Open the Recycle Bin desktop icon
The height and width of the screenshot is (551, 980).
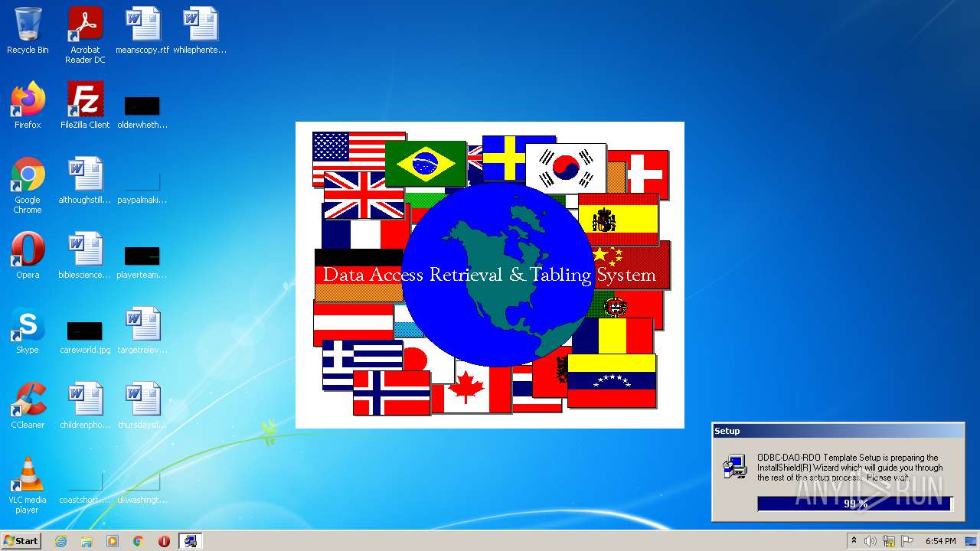click(28, 31)
